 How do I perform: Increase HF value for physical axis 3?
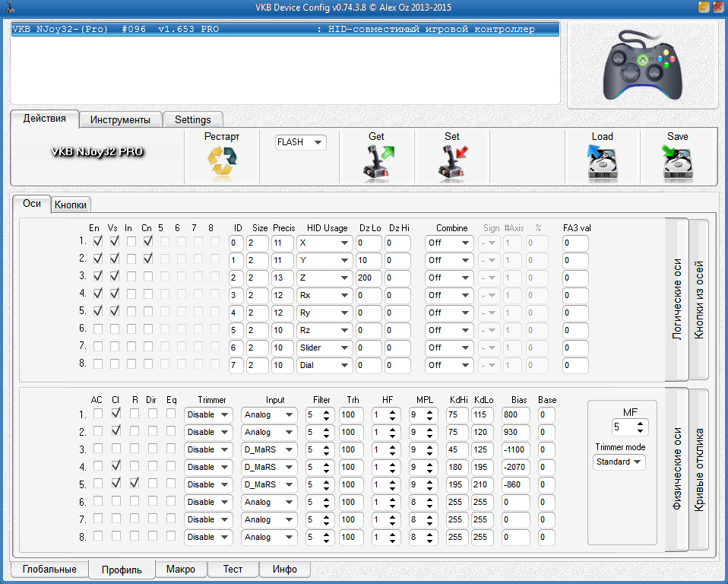(x=392, y=446)
